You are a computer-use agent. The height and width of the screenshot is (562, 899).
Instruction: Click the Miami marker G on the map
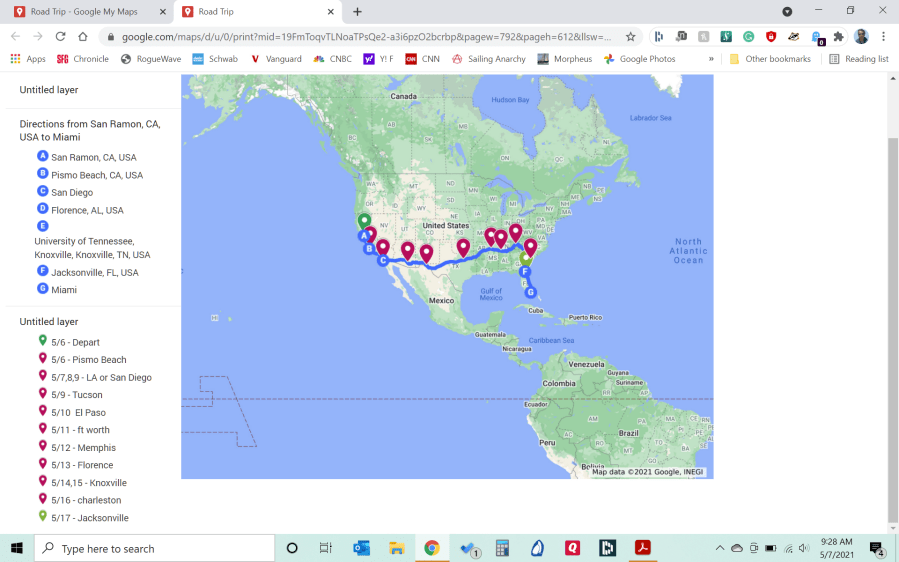[x=531, y=292]
